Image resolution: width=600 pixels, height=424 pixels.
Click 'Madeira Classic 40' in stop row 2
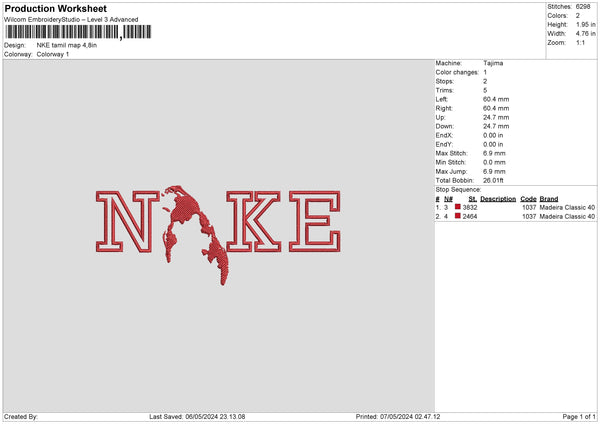pyautogui.click(x=567, y=217)
